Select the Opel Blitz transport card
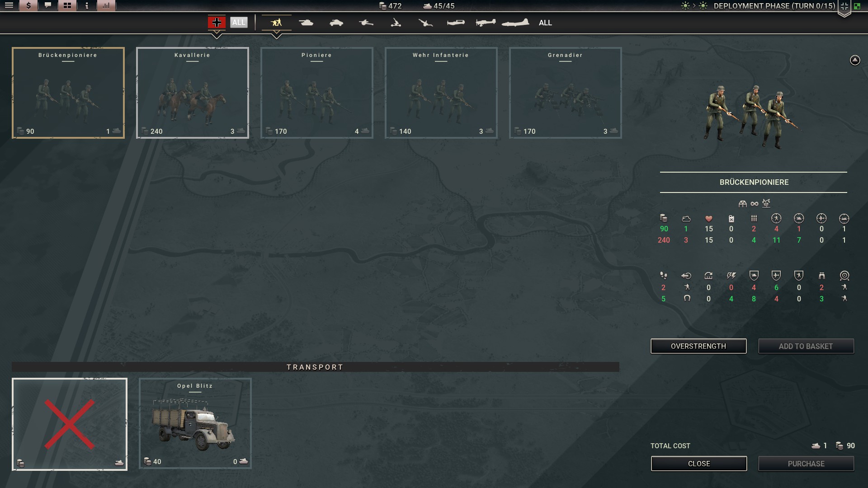This screenshot has width=868, height=488. [195, 423]
